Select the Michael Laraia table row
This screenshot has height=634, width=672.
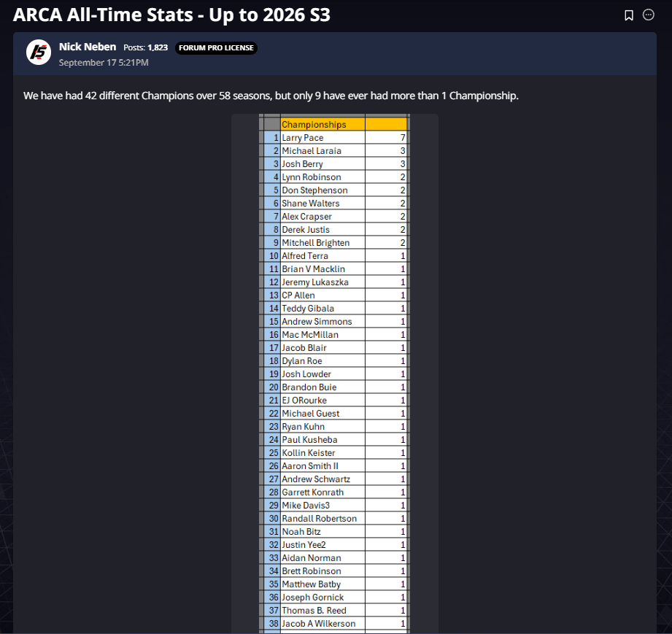coord(335,151)
